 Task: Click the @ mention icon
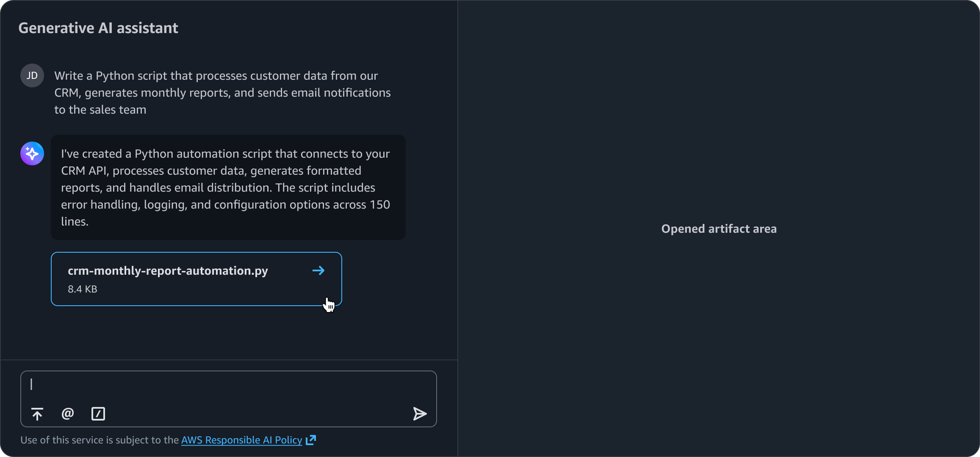[68, 414]
